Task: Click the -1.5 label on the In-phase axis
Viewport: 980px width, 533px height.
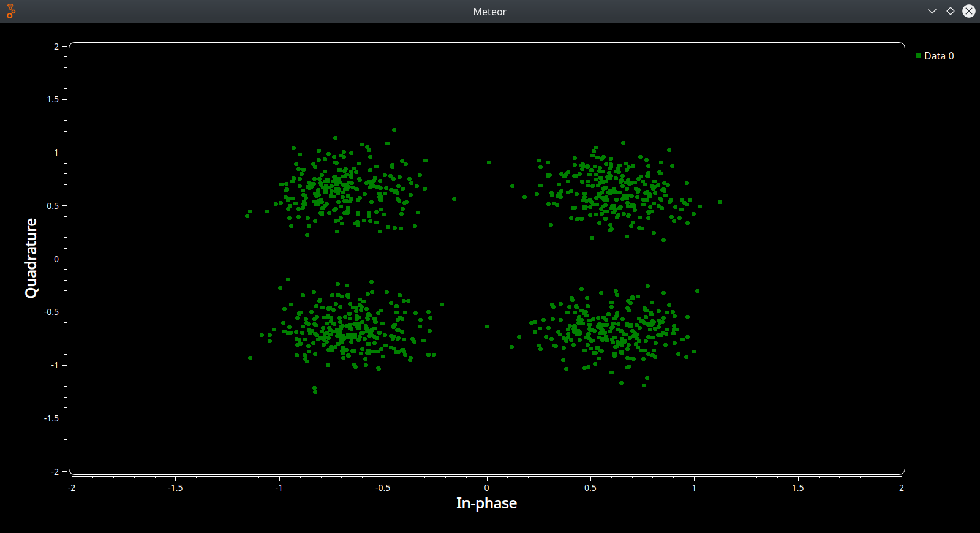Action: click(x=175, y=488)
